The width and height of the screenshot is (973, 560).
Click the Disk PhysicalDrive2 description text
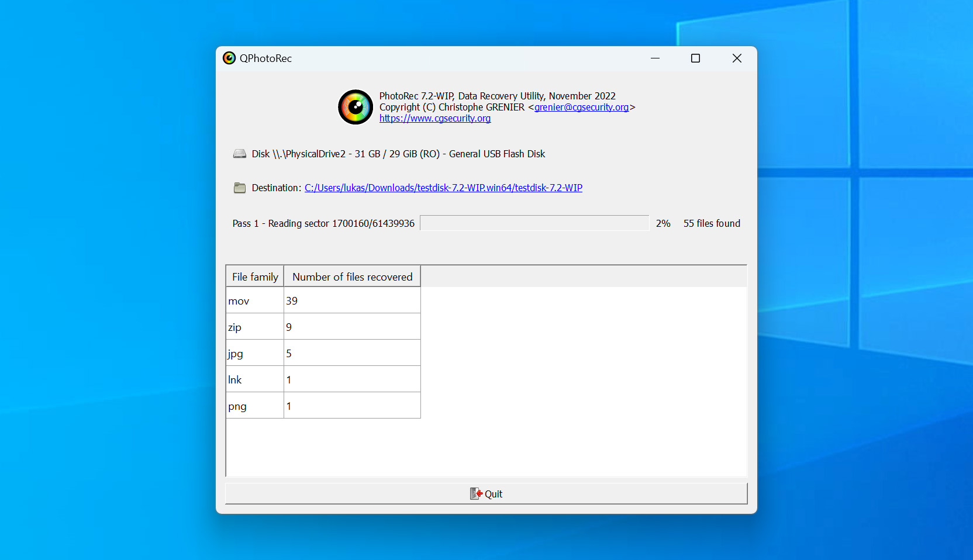[x=398, y=154]
